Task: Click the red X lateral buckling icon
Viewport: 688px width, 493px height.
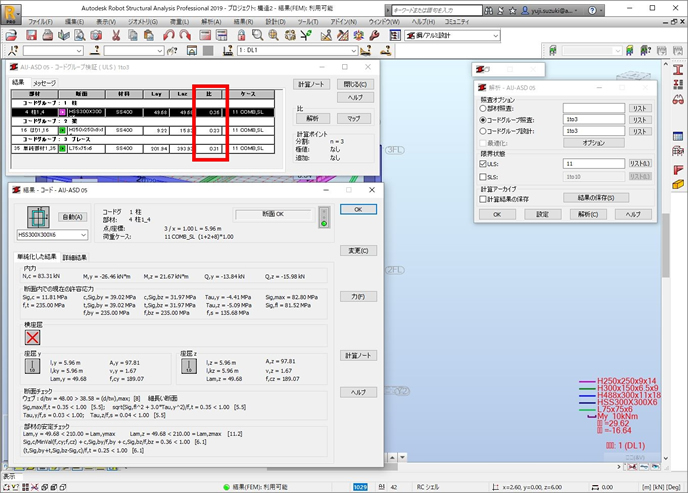Action: coord(33,337)
